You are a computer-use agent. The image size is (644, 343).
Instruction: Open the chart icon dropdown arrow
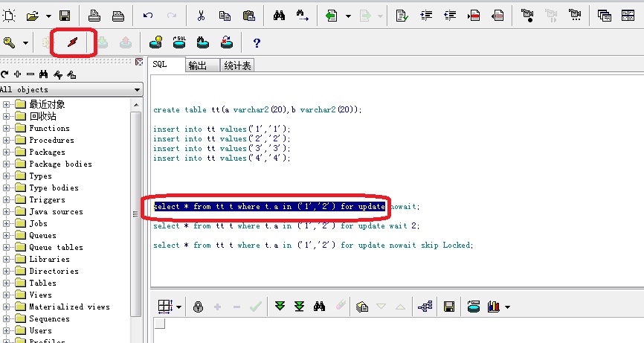[x=507, y=307]
